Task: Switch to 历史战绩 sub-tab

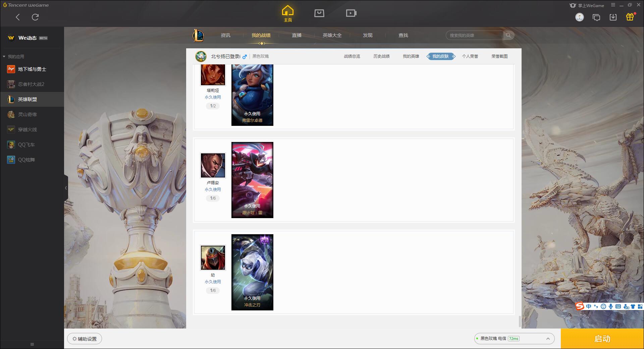Action: 381,56
